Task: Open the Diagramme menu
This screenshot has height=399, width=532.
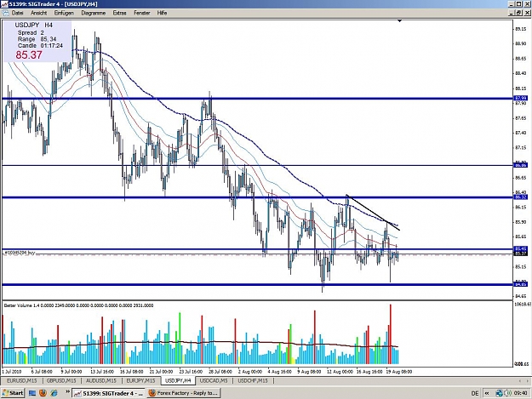Action: tap(94, 13)
